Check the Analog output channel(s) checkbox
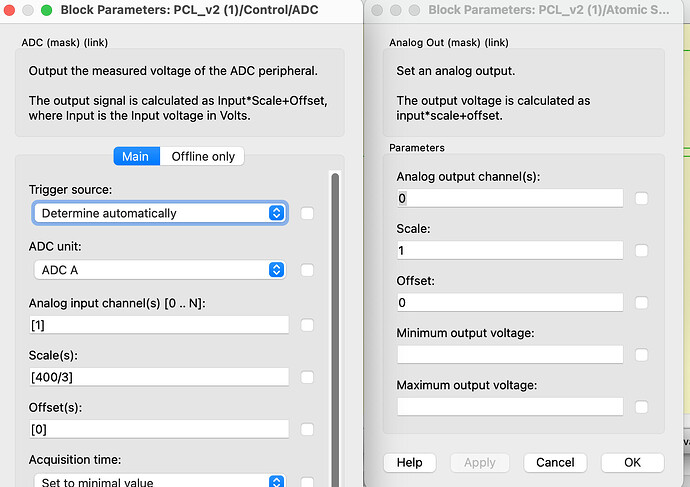690x487 pixels. pos(641,198)
